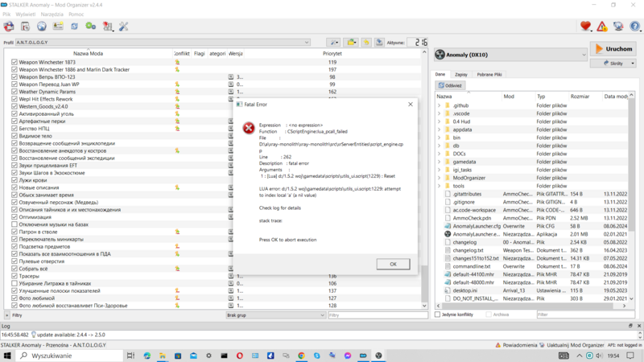The image size is (644, 362).
Task: Click the update monitor icon near help
Action: [x=618, y=27]
